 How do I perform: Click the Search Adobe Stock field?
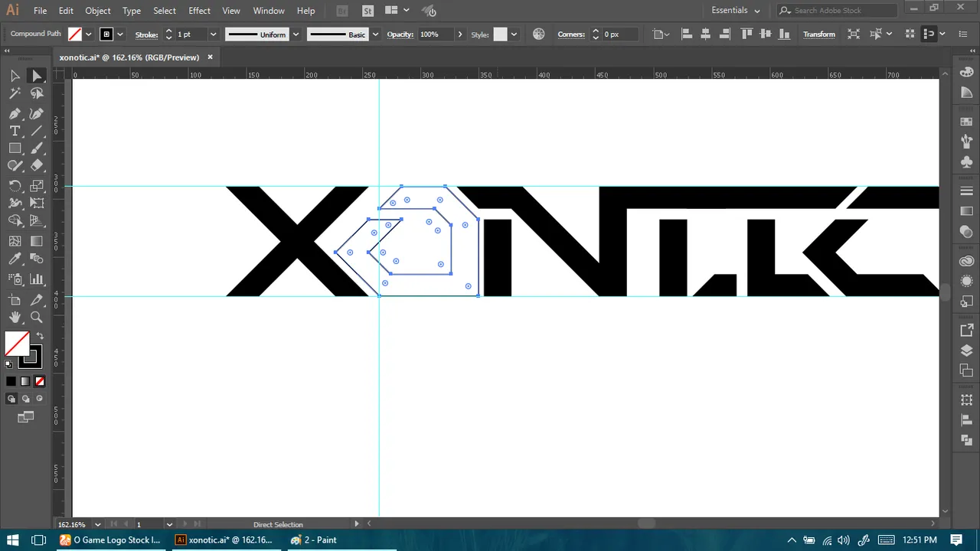[836, 11]
